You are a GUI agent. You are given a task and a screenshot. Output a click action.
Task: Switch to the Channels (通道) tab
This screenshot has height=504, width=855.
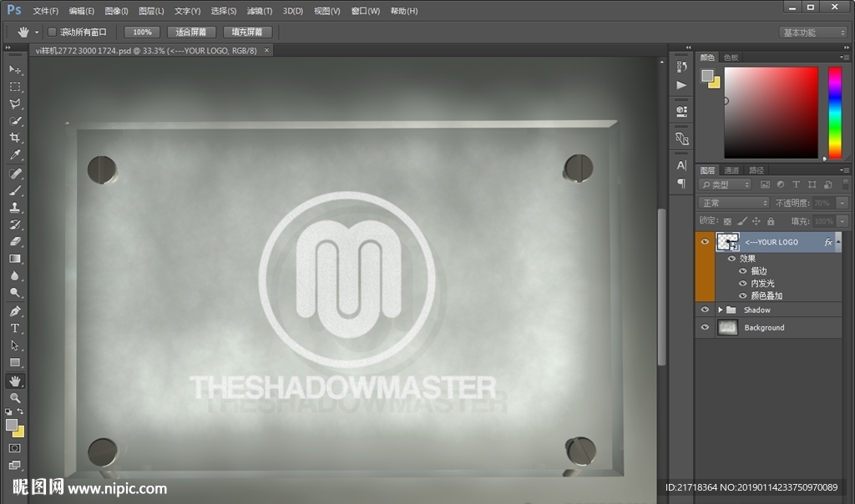(731, 170)
